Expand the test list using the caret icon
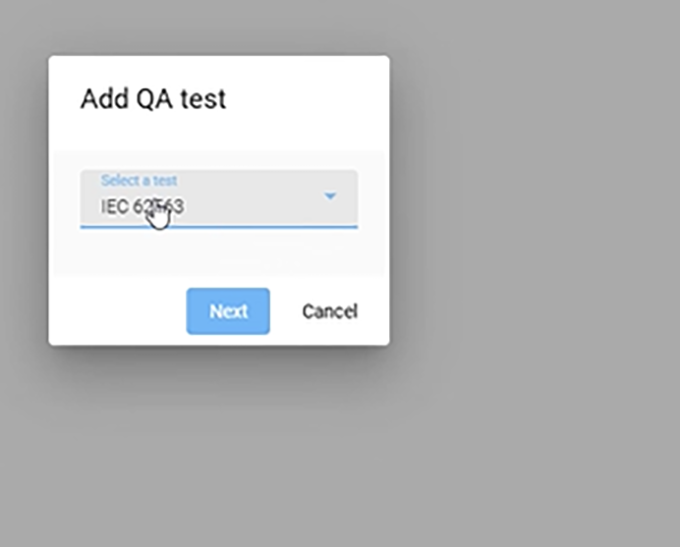The image size is (680, 547). point(330,196)
